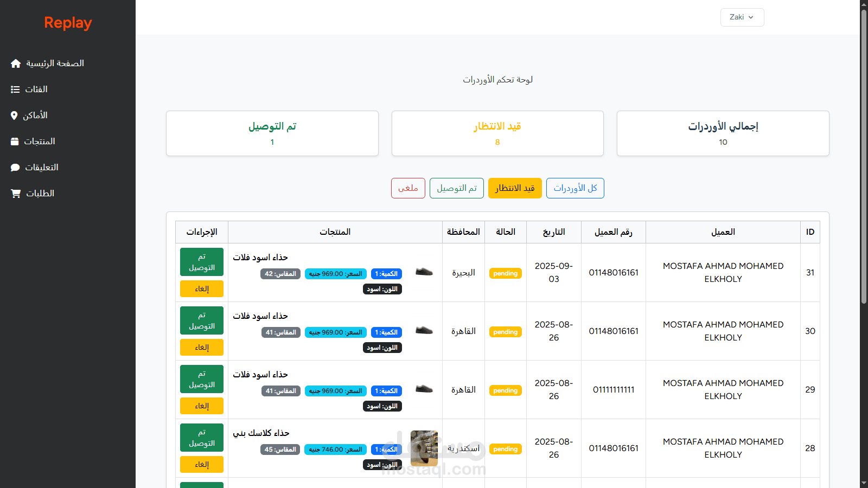This screenshot has height=488, width=868.
Task: Click the products box icon in sidebar
Action: click(x=15, y=142)
